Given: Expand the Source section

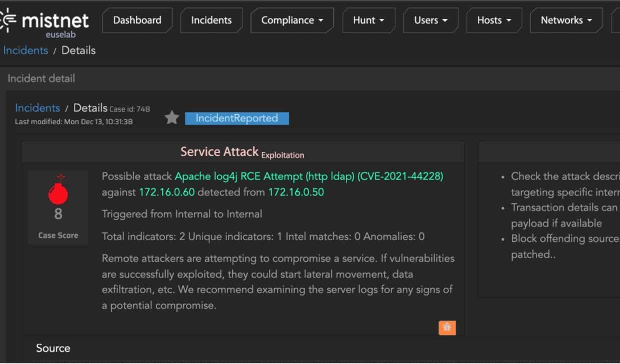Looking at the screenshot, I should [x=52, y=348].
